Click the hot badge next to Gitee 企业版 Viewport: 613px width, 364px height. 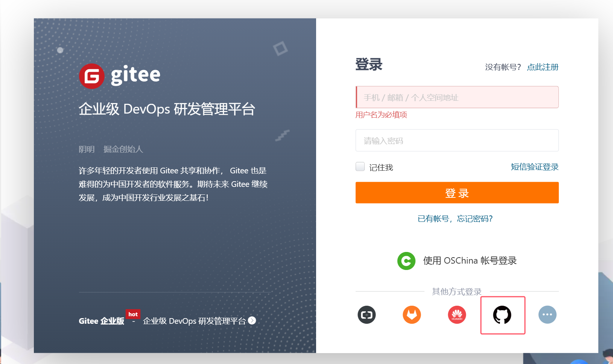133,314
